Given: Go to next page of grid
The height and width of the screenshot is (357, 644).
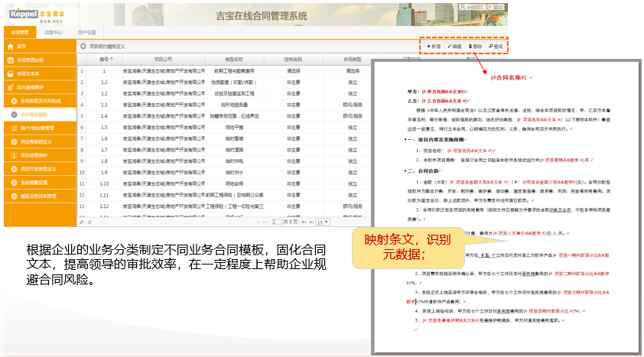Looking at the screenshot, I should tap(304, 222).
